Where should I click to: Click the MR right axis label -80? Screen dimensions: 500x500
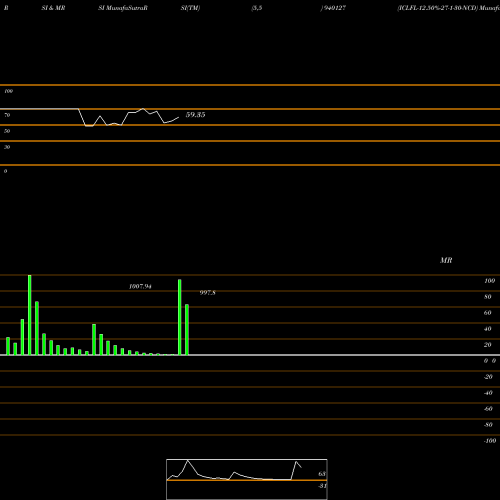tap(488, 425)
